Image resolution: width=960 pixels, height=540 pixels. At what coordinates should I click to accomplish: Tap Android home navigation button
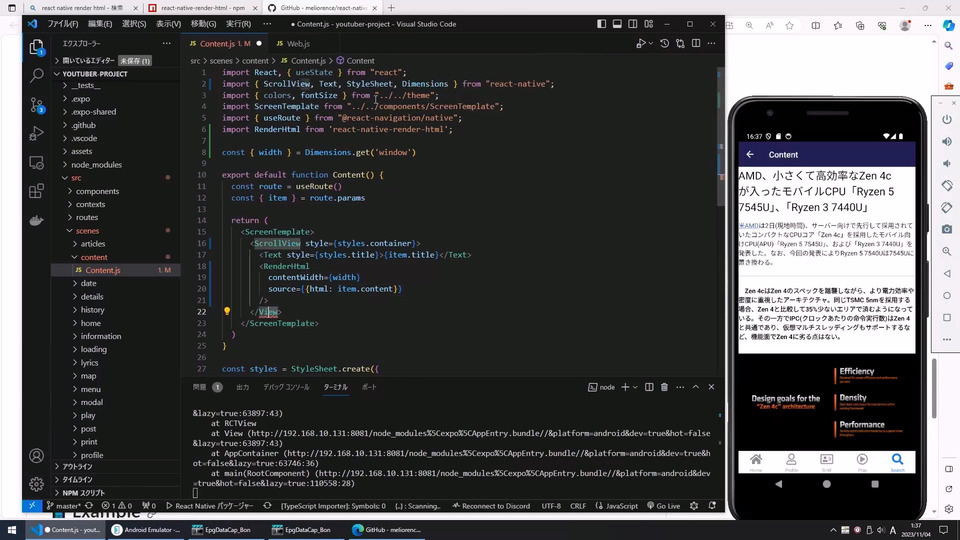(x=827, y=484)
